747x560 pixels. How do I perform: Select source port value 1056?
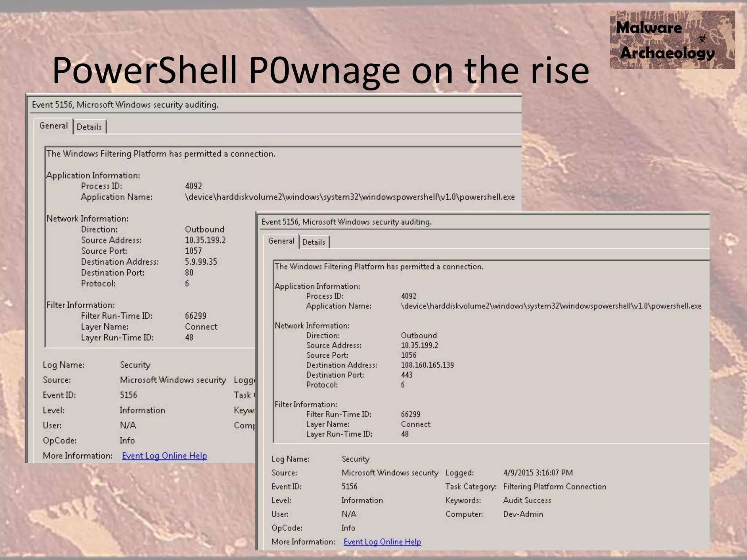click(x=409, y=355)
